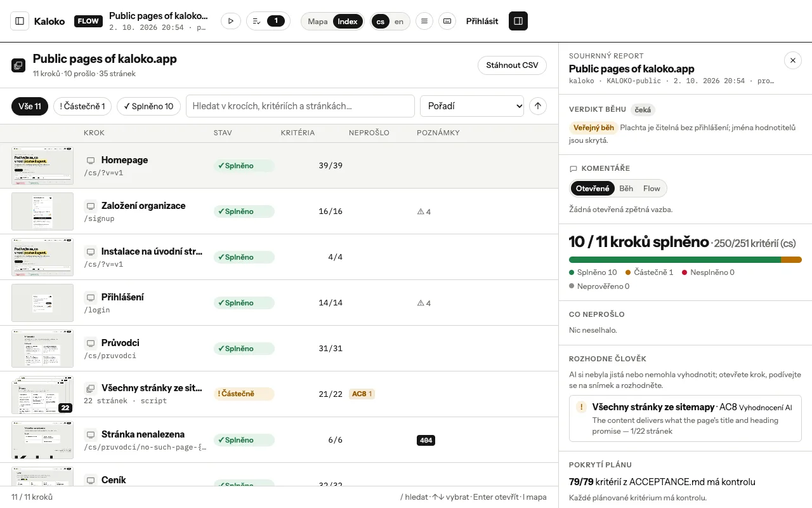Open the Přihlášení step thumbnail
Viewport: 812px width, 508px height.
[43, 303]
